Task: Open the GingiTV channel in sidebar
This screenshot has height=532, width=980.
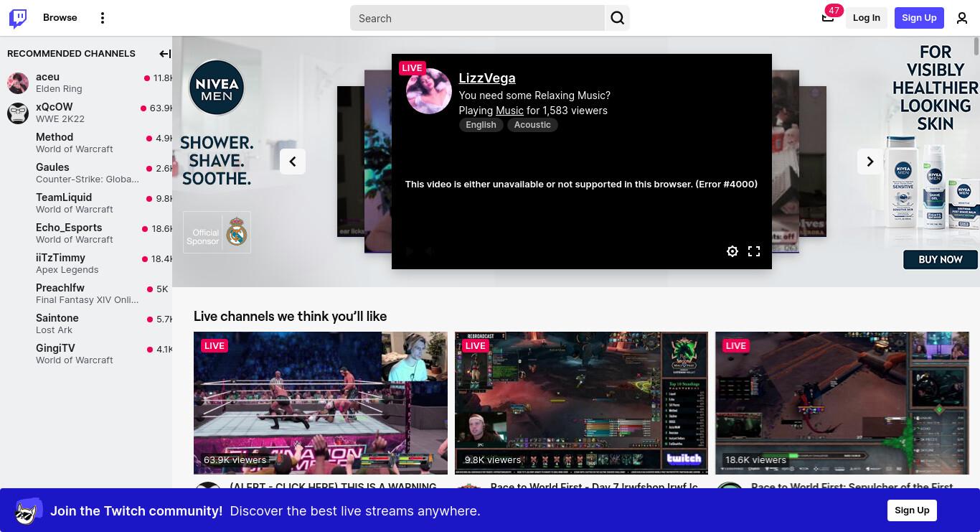Action: [x=86, y=354]
